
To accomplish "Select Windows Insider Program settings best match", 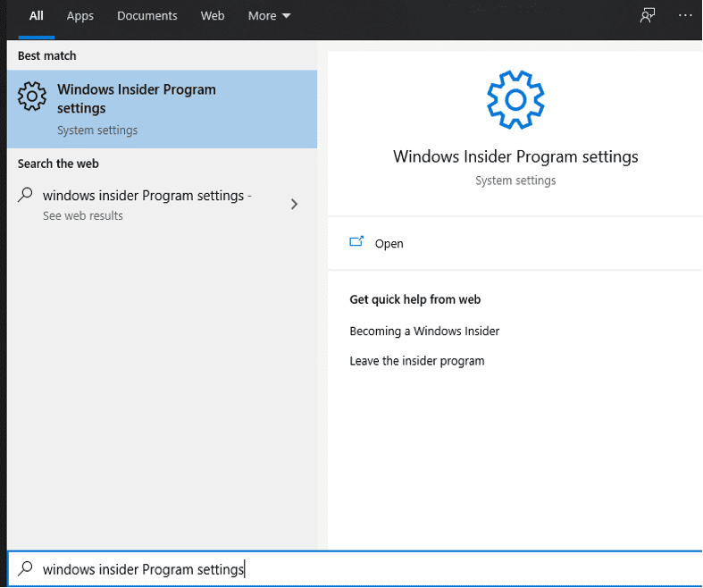I will tap(163, 109).
